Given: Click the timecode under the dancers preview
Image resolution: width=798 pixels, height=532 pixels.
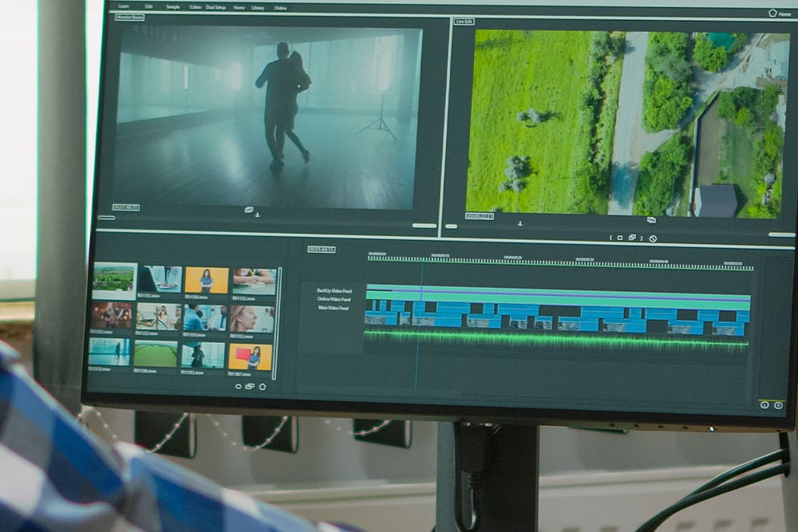Looking at the screenshot, I should tap(126, 207).
